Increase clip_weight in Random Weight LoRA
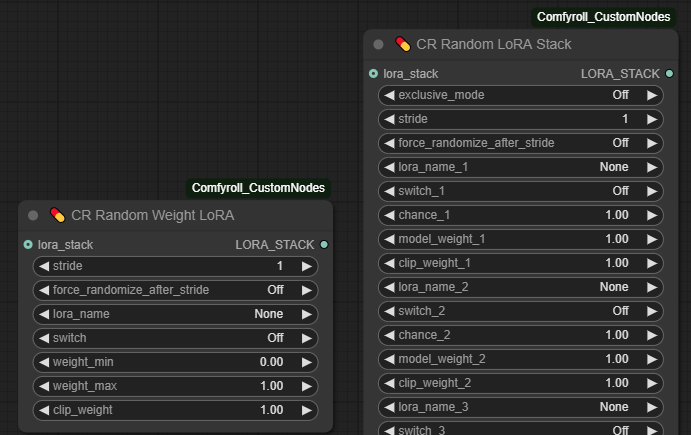The width and height of the screenshot is (691, 435). (307, 410)
